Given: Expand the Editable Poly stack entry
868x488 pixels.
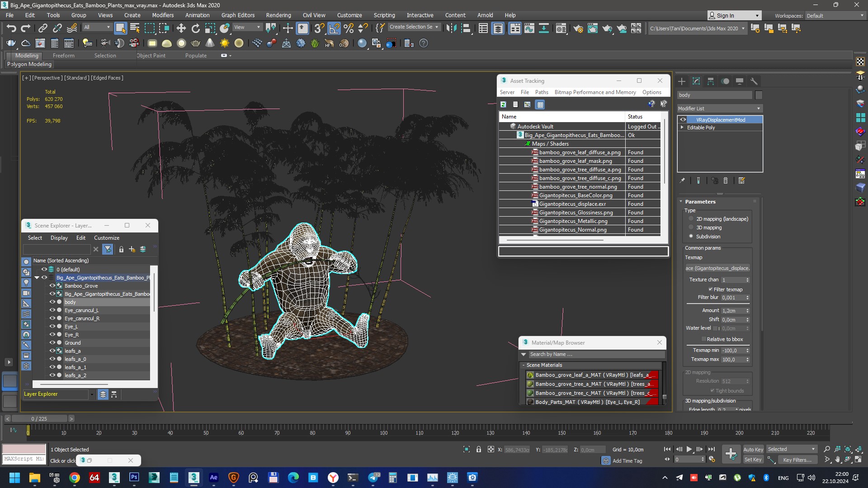Looking at the screenshot, I should 682,128.
